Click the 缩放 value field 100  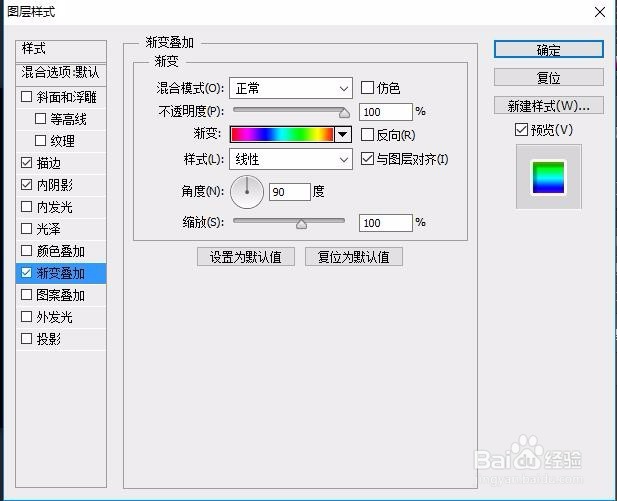(386, 223)
